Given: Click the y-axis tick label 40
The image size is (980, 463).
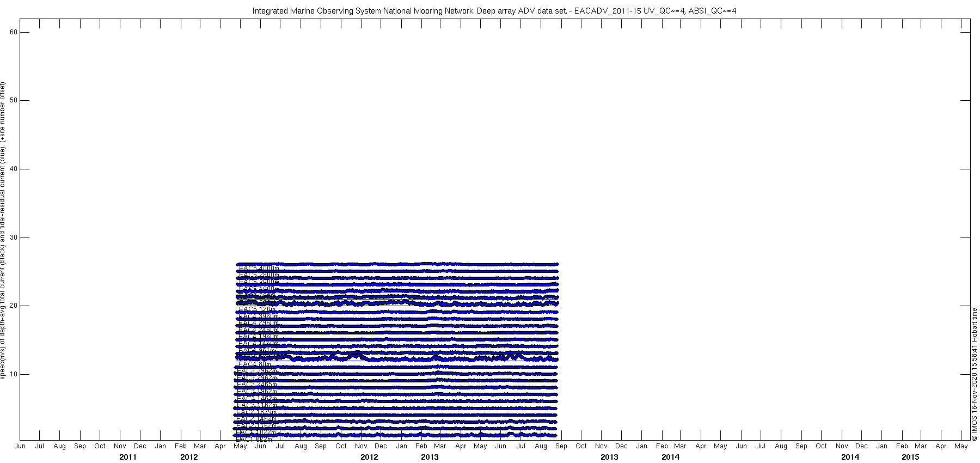Looking at the screenshot, I should pyautogui.click(x=14, y=169).
